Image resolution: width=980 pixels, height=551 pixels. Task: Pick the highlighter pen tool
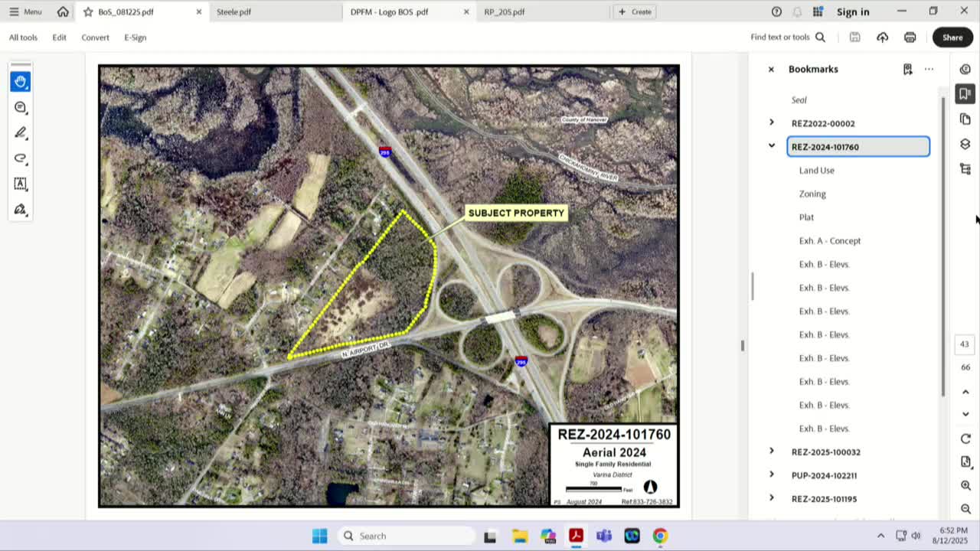click(x=21, y=132)
